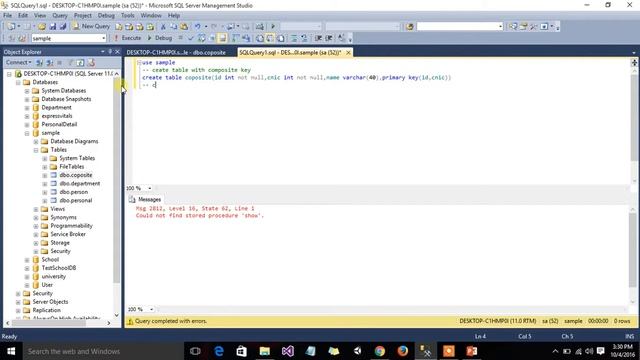The image size is (640, 360).
Task: Select the TestSchoolDB database
Action: 59,268
